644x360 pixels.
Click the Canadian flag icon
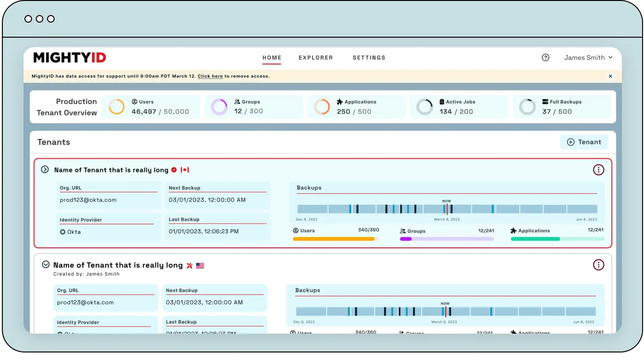[185, 170]
